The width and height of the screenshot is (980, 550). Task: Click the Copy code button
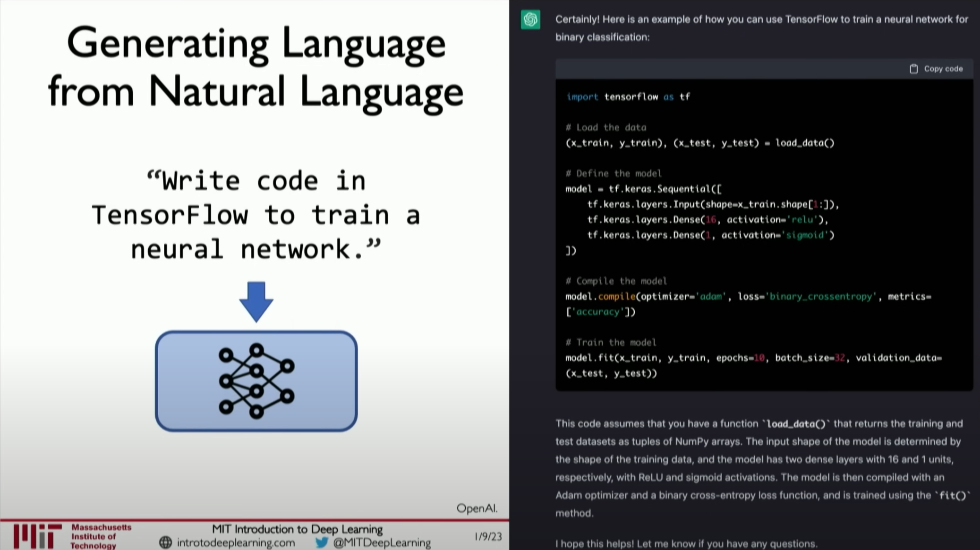pyautogui.click(x=936, y=69)
